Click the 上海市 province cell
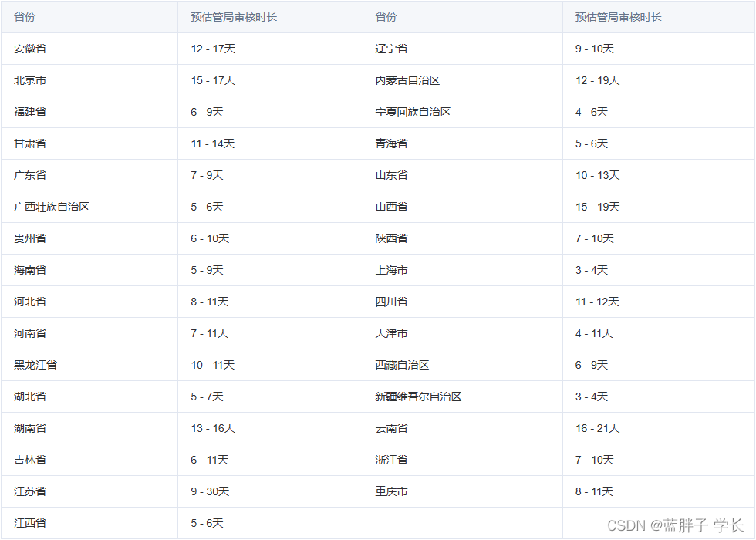756x540 pixels. pos(391,270)
